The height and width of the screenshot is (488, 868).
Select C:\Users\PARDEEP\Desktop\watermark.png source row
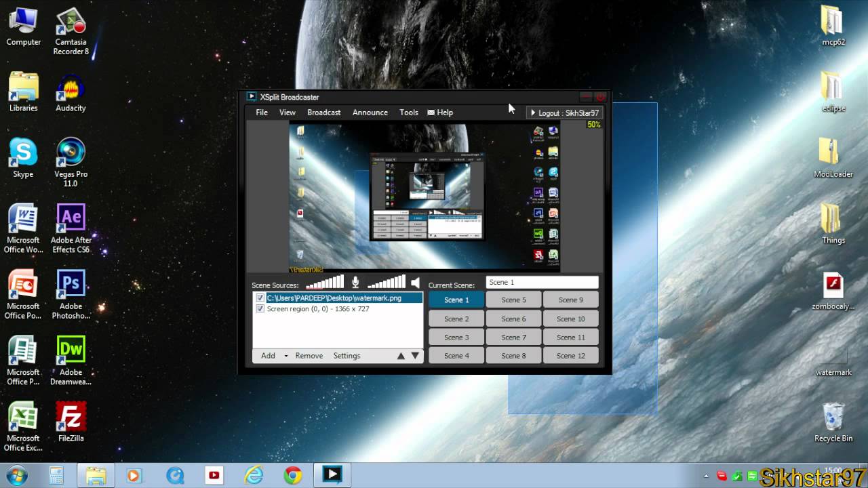click(338, 298)
